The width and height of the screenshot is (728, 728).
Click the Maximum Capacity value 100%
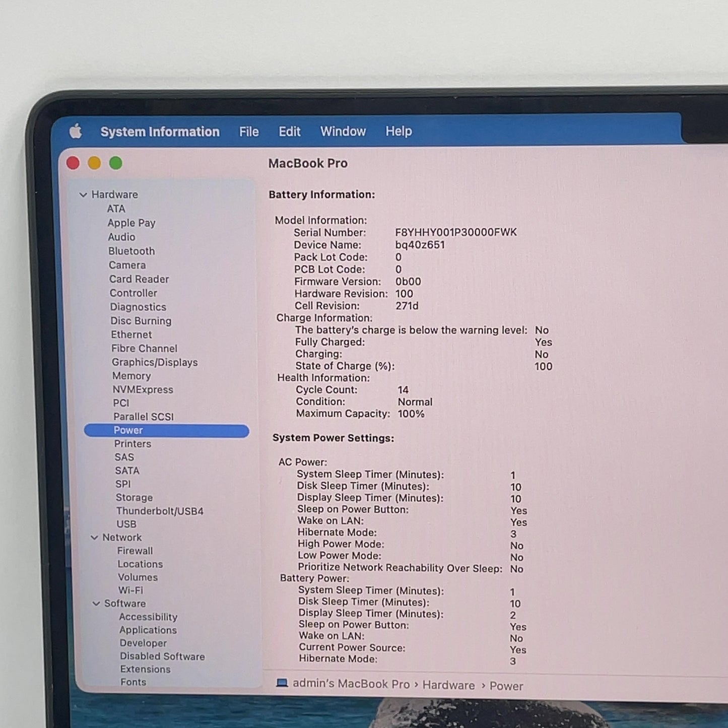pyautogui.click(x=411, y=414)
